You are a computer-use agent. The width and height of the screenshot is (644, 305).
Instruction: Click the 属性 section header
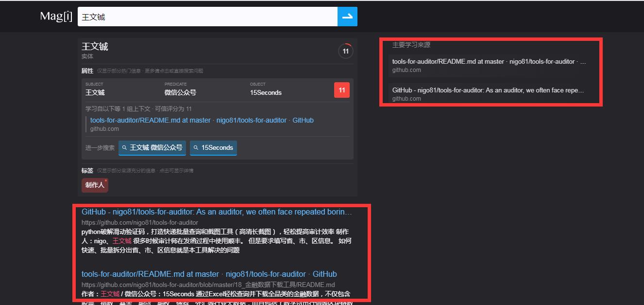pyautogui.click(x=87, y=70)
